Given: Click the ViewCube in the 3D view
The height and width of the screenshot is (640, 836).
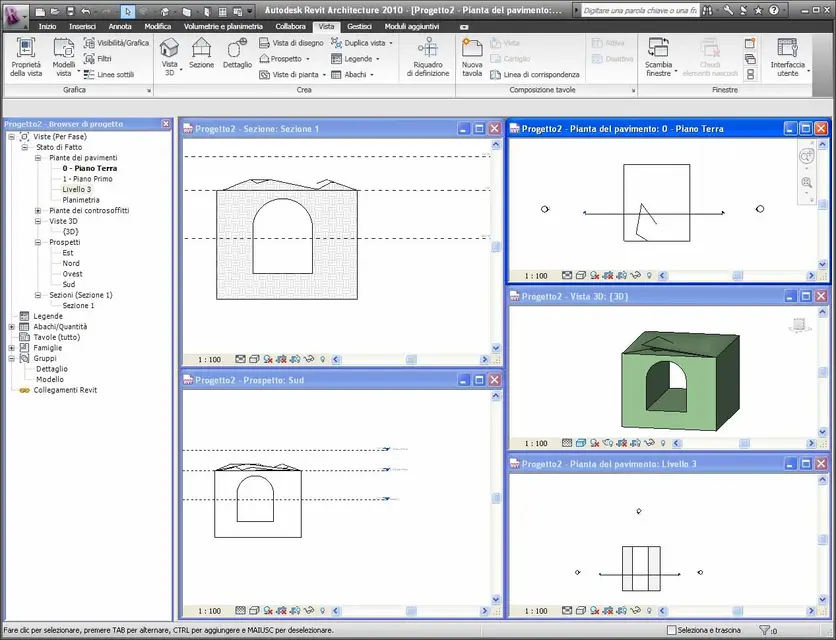Looking at the screenshot, I should 797,324.
